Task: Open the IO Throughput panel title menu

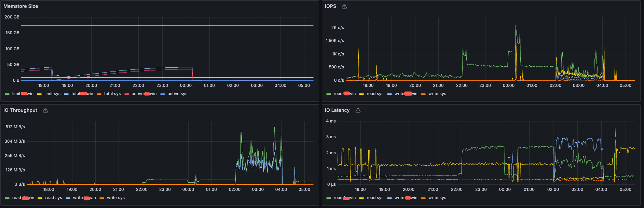Action: [x=20, y=110]
